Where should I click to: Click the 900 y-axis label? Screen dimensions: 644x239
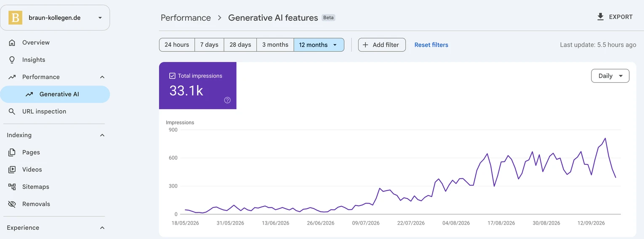tap(173, 130)
